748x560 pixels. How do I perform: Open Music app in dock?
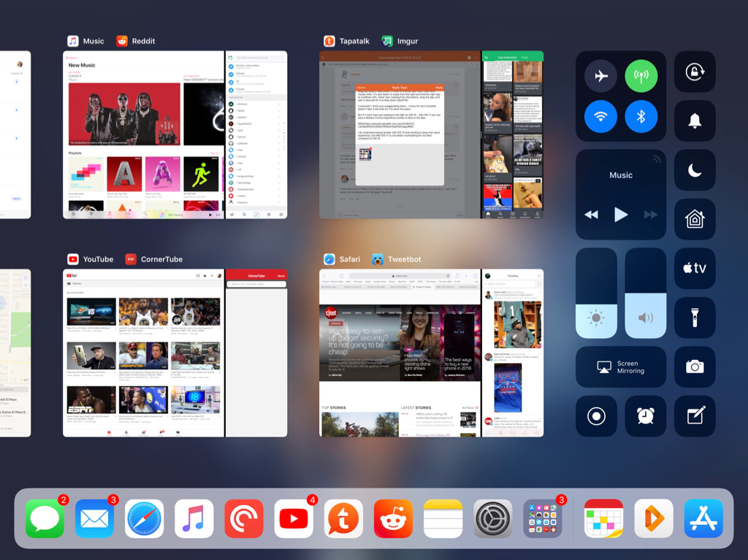point(194,518)
